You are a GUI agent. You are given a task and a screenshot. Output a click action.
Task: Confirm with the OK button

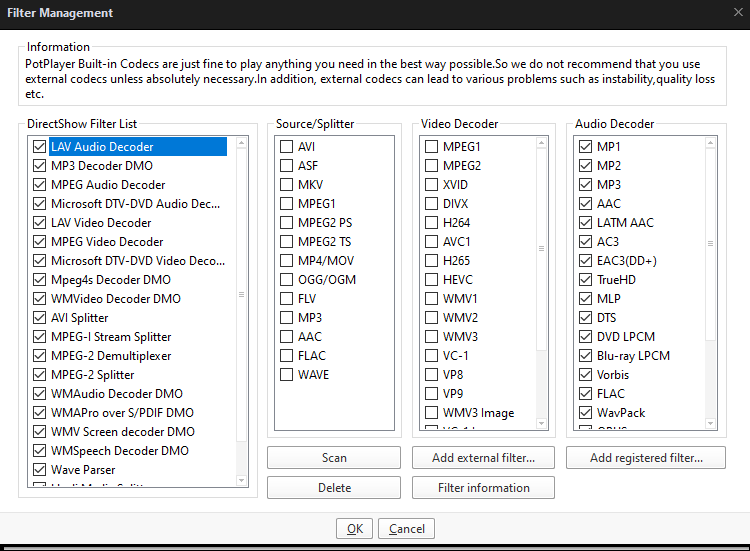pos(354,529)
